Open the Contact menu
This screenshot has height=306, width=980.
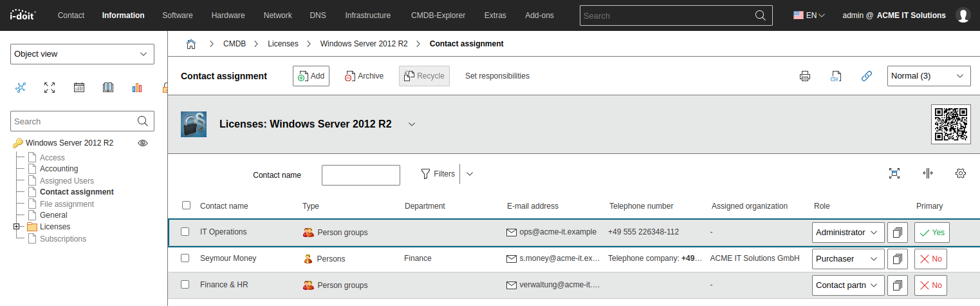[71, 15]
